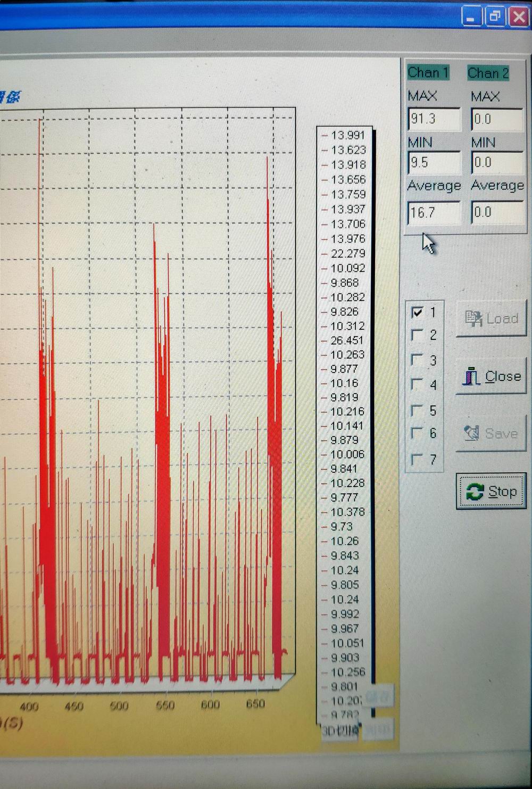Focus the Chan 2 MAX field

pos(497,119)
